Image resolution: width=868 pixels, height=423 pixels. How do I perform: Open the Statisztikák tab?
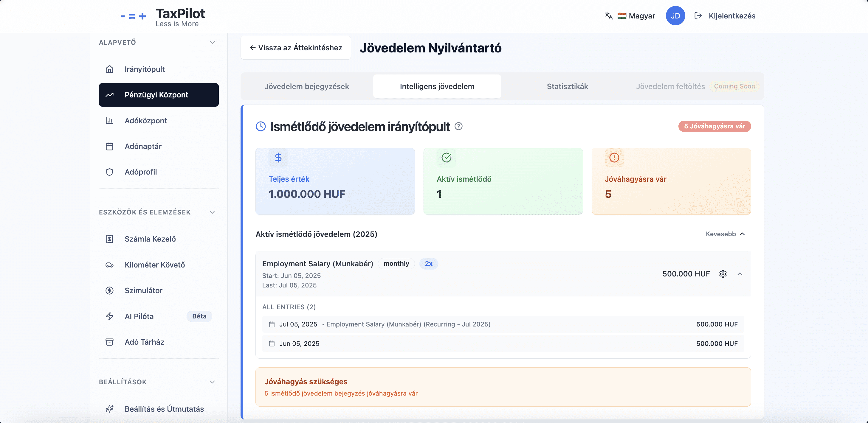pyautogui.click(x=567, y=87)
